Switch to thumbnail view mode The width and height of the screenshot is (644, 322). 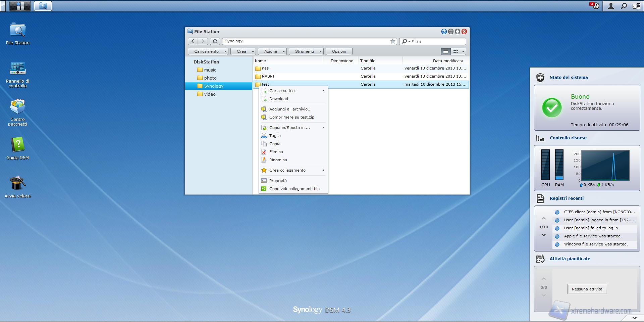455,51
